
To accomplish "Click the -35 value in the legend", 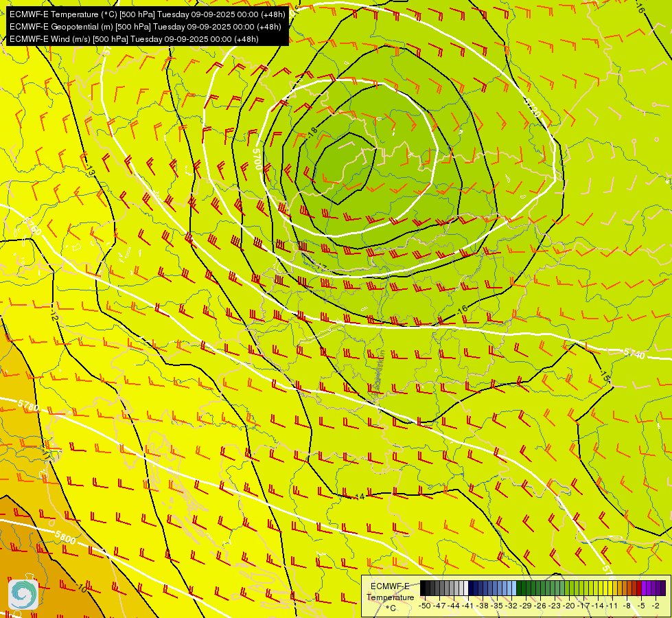I will [497, 606].
